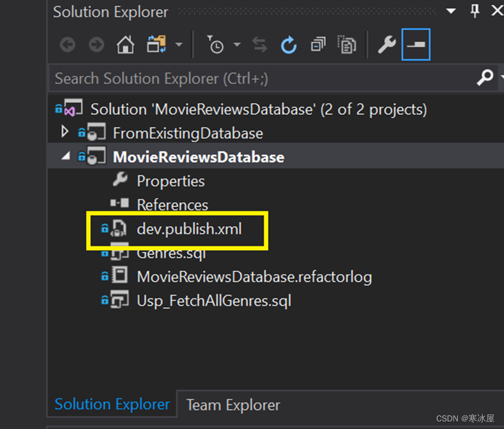Viewport: 504px width, 429px height.
Task: Collapse the MovieReviewsDatabase project node
Action: click(x=65, y=156)
